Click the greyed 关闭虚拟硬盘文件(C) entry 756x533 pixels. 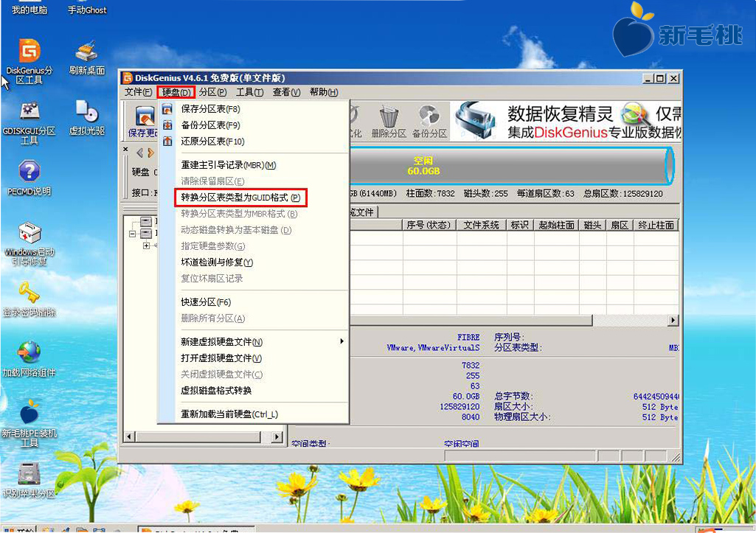click(x=254, y=374)
